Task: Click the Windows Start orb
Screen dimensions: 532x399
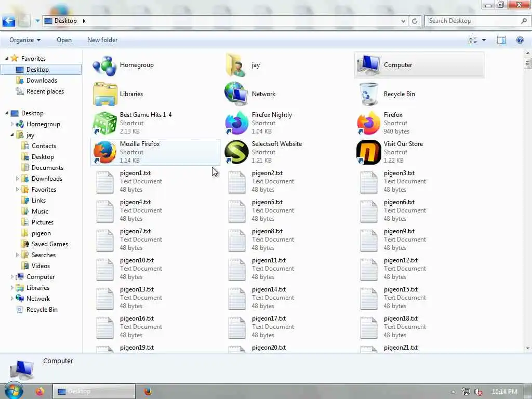Action: tap(14, 390)
